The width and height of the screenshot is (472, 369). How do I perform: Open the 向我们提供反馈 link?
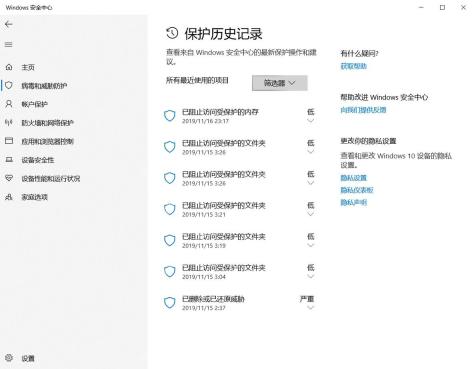click(363, 110)
